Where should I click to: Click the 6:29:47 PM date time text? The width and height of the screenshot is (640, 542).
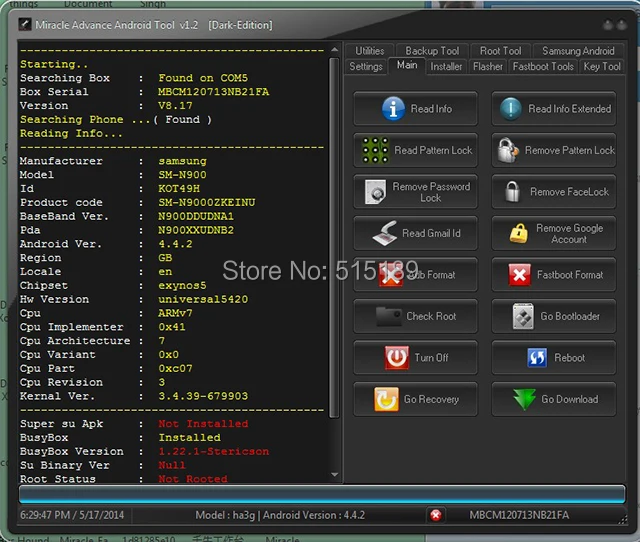[x=72, y=515]
